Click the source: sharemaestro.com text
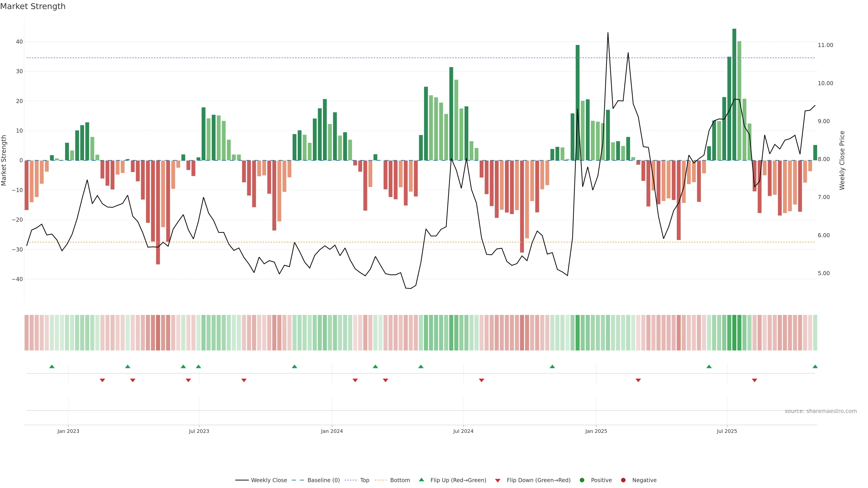The image size is (868, 488). coord(821,411)
